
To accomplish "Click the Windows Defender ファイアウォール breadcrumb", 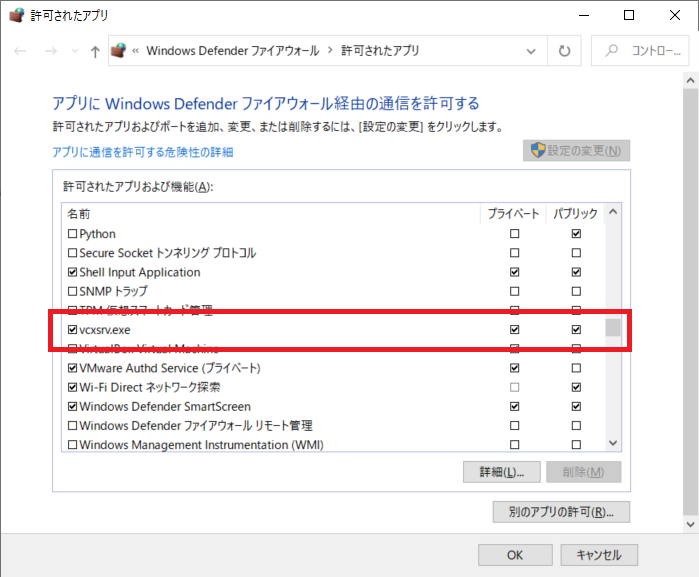I will tap(233, 51).
